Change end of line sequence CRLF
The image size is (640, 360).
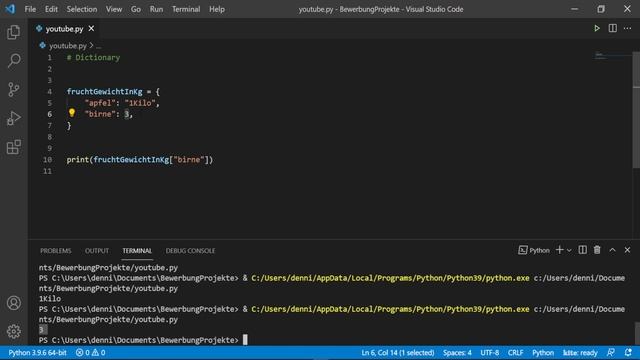point(516,353)
